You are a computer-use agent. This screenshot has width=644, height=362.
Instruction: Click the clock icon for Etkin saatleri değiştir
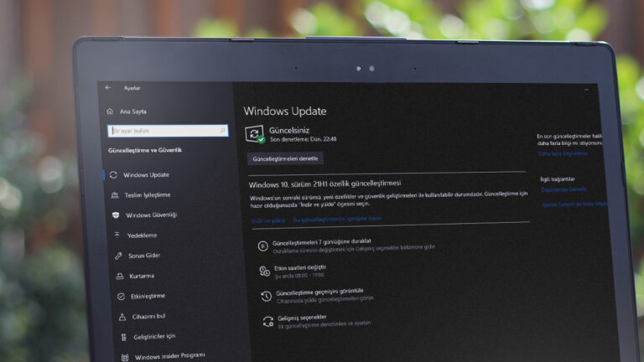264,271
